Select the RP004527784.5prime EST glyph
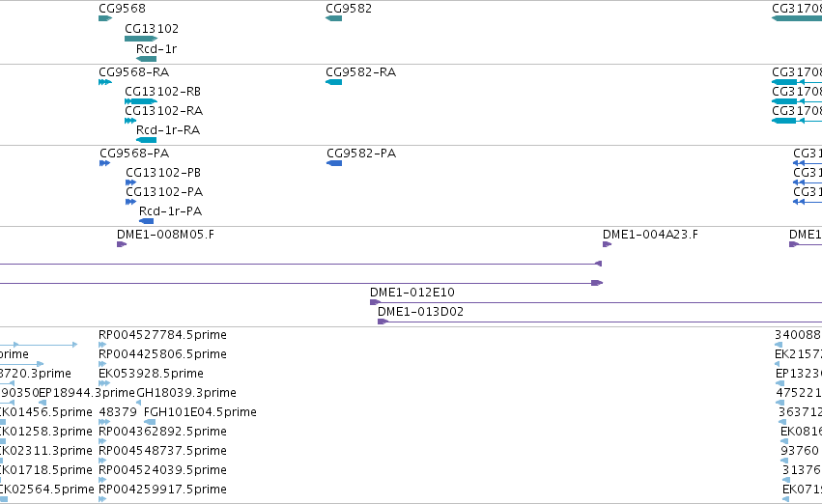 point(102,345)
